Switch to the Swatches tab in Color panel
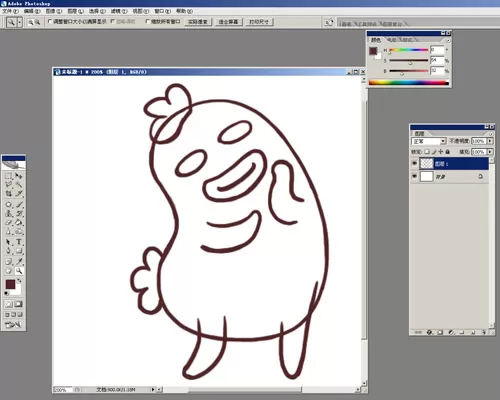 (x=391, y=40)
